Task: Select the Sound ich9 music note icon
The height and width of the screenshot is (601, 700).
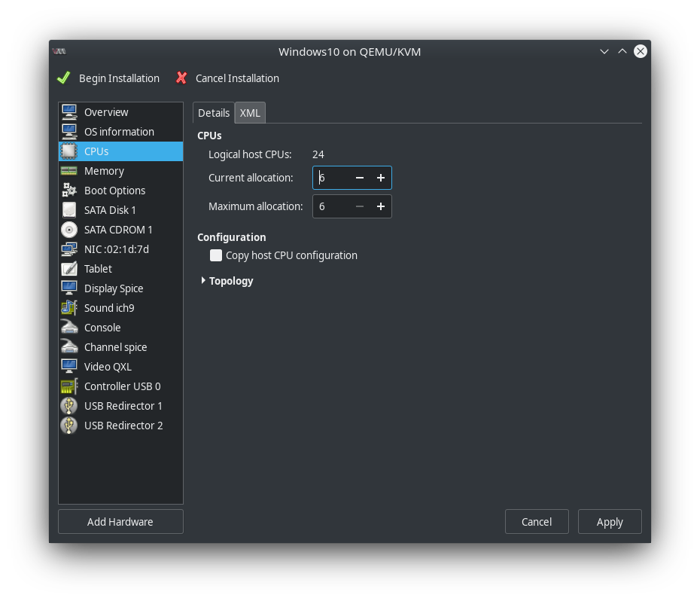Action: (x=69, y=308)
